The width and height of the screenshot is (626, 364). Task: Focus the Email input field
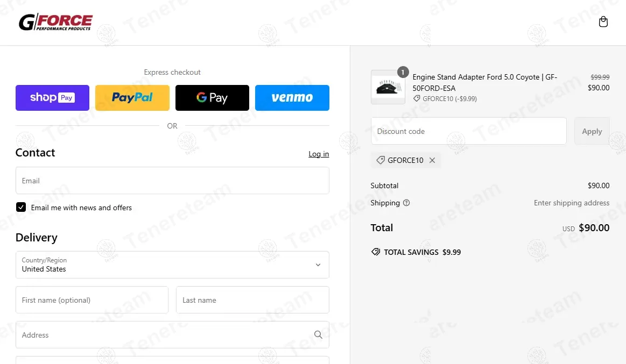(172, 181)
